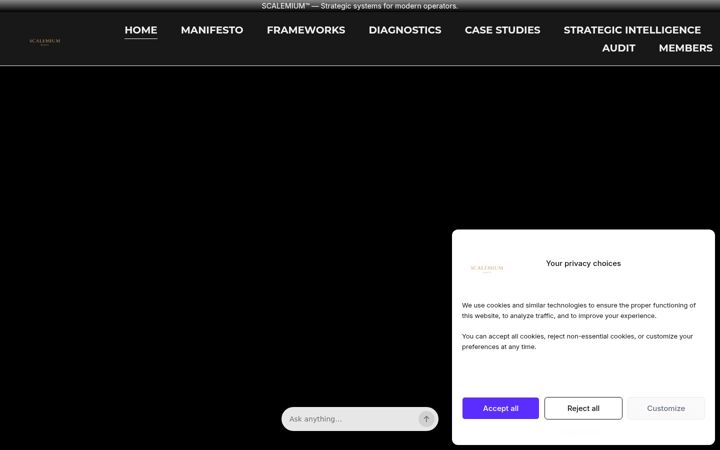The width and height of the screenshot is (720, 450).
Task: Open Case Studies in the nav
Action: click(502, 30)
